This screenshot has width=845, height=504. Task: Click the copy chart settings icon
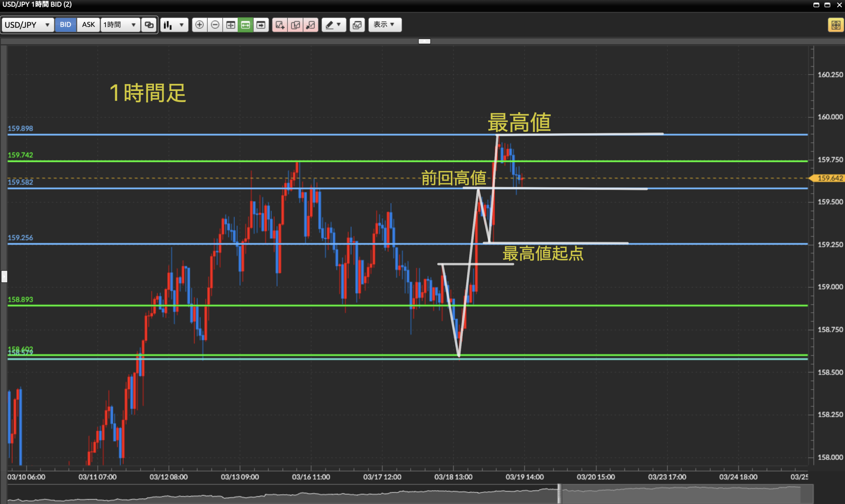[295, 25]
